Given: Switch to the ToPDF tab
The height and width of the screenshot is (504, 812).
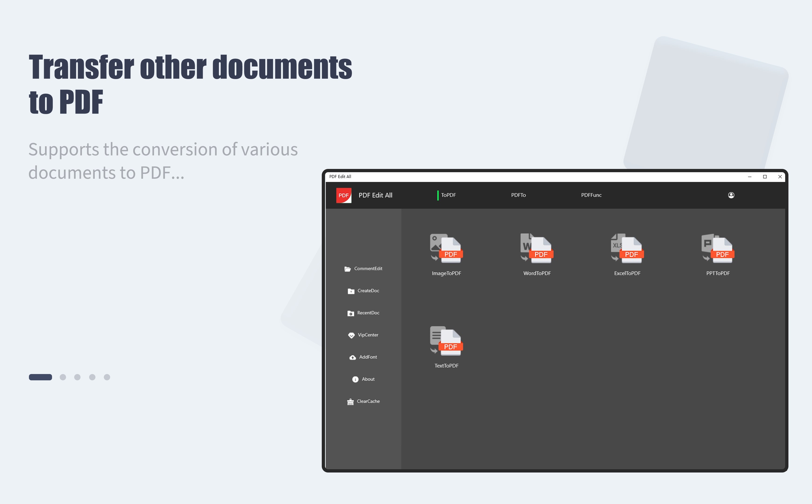Looking at the screenshot, I should coord(448,195).
